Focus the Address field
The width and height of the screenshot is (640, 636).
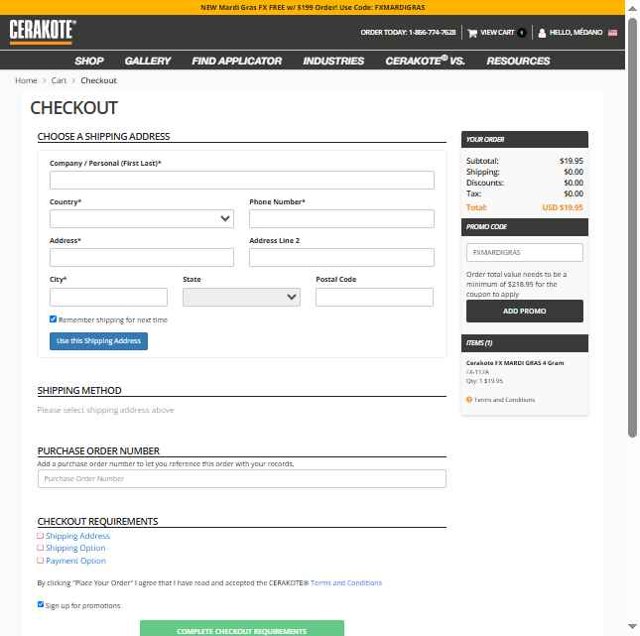[142, 258]
